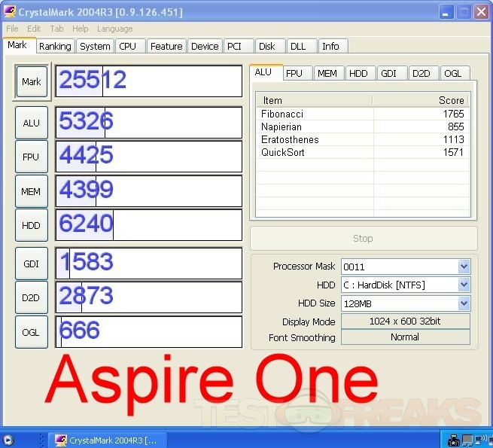Viewport: 493px width, 448px height.
Task: Expand the HDD drive selection dropdown
Action: [464, 285]
